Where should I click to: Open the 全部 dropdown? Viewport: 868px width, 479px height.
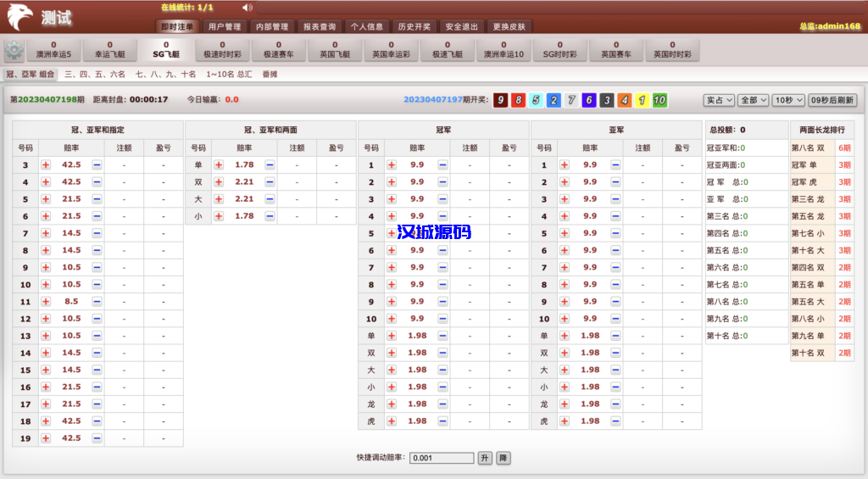pos(754,100)
